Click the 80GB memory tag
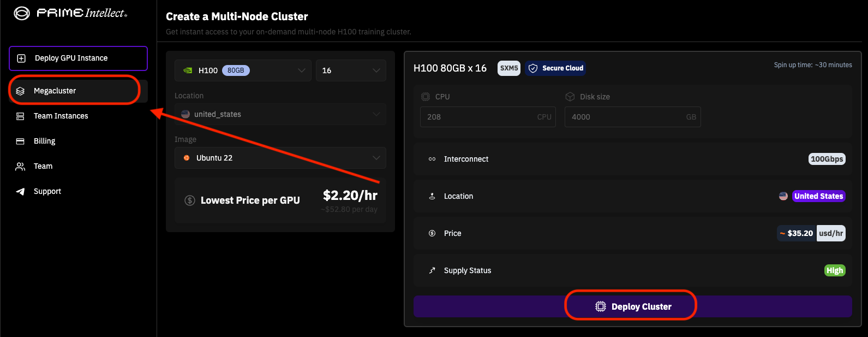The image size is (868, 337). (236, 70)
